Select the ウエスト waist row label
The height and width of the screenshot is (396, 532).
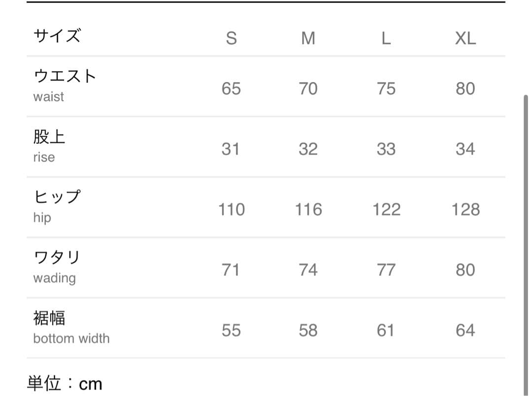pos(65,85)
